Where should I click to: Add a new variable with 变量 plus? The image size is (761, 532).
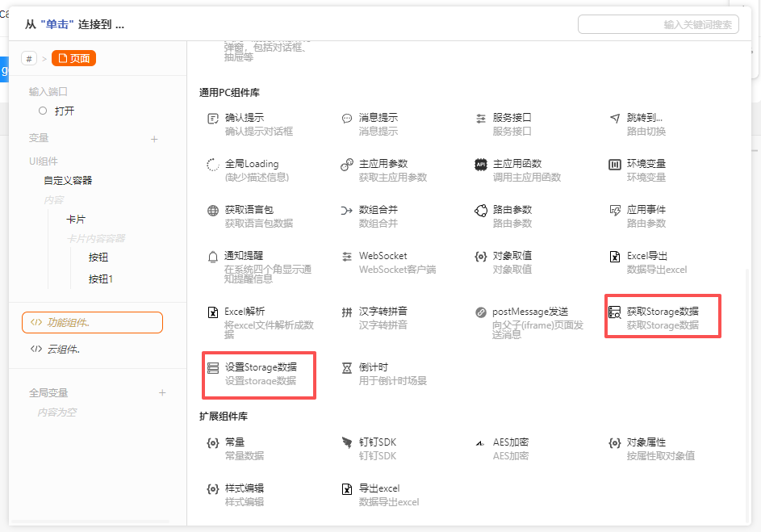153,139
